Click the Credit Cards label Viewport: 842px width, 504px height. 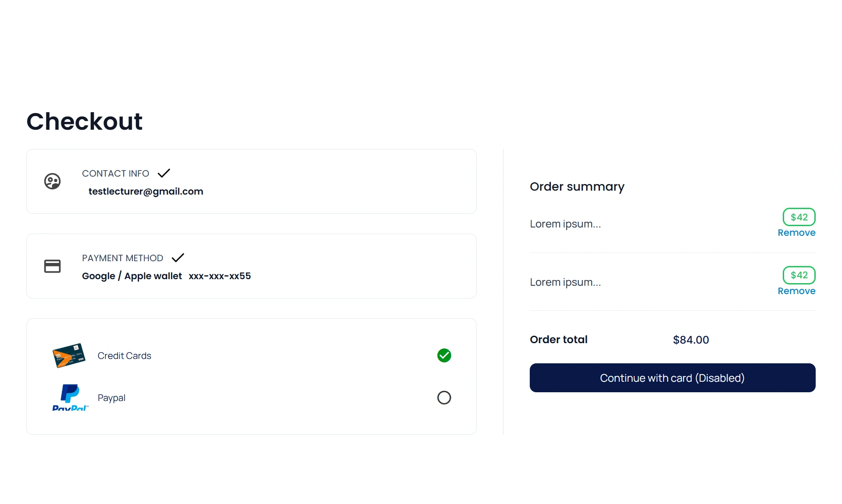pyautogui.click(x=124, y=356)
